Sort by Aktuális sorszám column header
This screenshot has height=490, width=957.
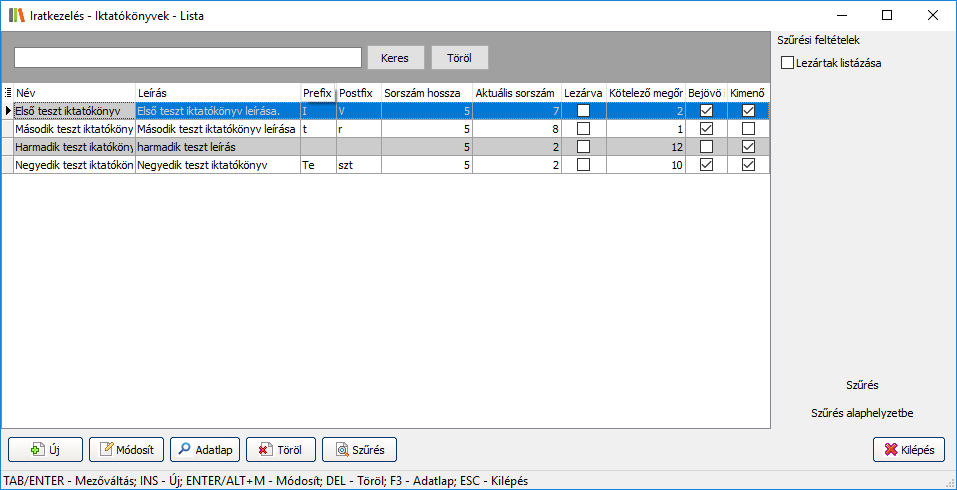coord(515,93)
